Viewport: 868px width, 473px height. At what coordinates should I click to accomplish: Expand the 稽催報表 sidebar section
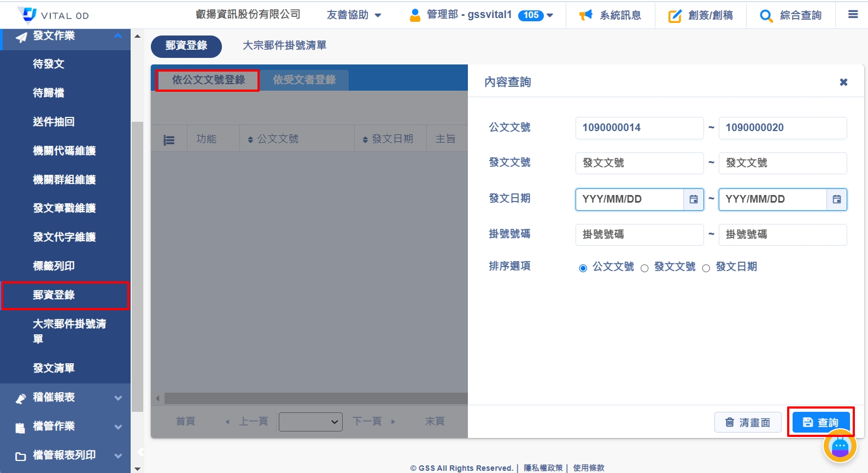66,398
